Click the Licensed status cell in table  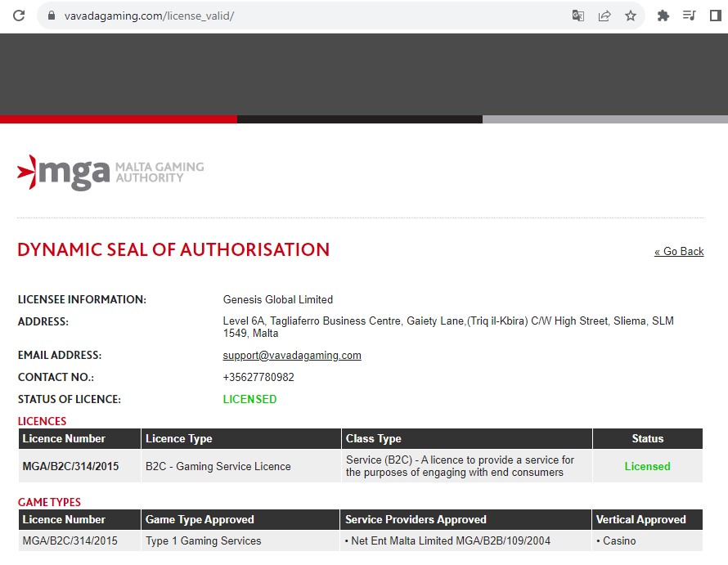tap(647, 466)
